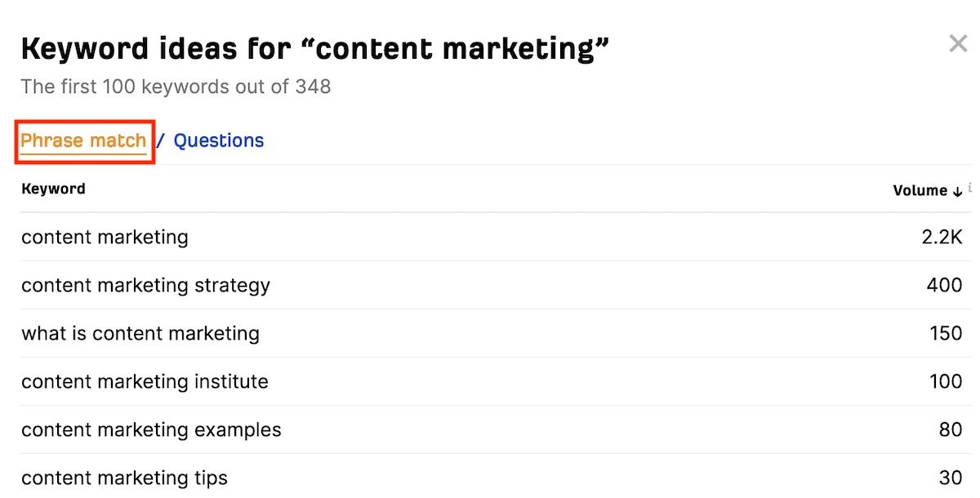Image resolution: width=980 pixels, height=498 pixels.
Task: Click the 80 volume value
Action: [951, 430]
